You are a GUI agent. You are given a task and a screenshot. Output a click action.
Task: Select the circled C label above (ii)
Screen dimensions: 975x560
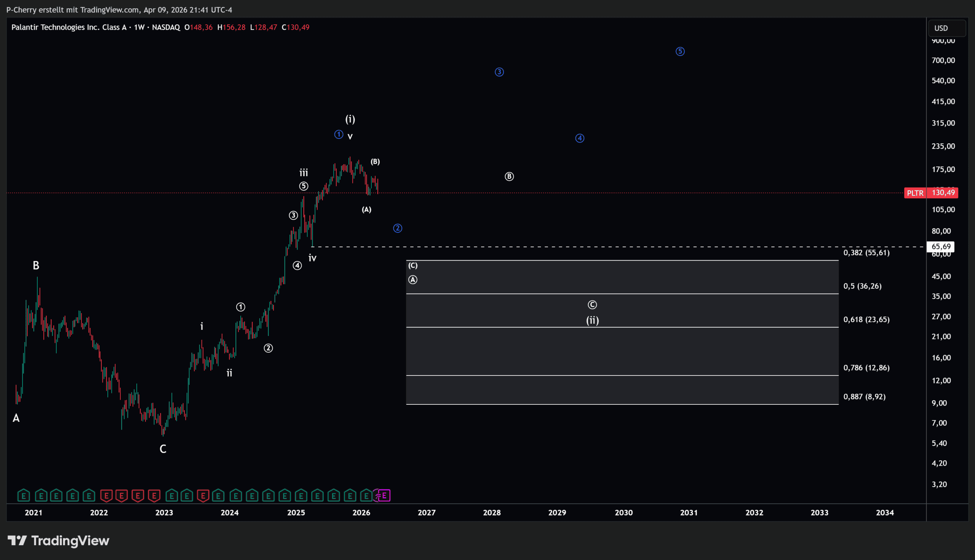592,305
